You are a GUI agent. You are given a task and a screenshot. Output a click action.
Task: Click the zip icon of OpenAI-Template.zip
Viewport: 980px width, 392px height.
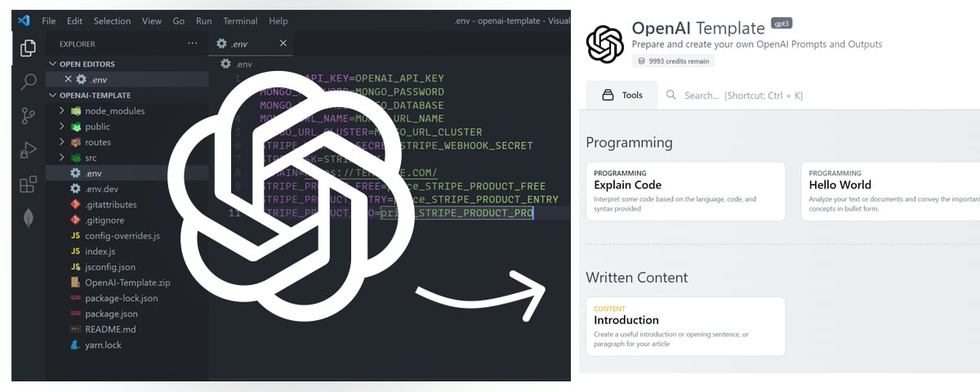(75, 282)
